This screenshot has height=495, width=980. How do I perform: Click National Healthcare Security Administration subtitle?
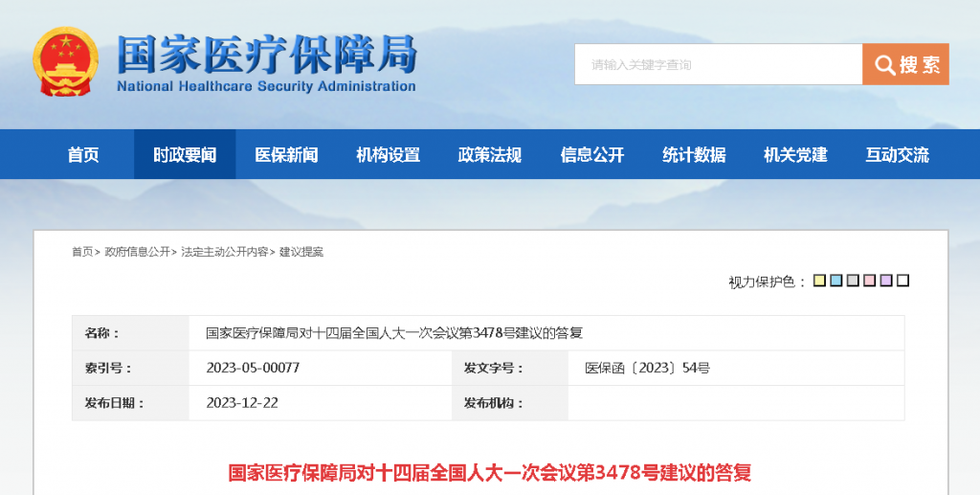click(x=266, y=86)
